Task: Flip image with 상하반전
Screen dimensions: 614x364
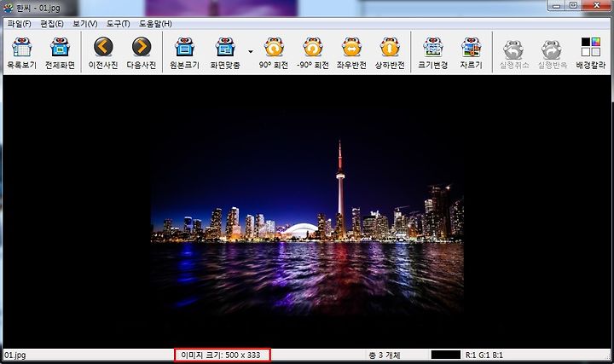Action: click(x=390, y=53)
